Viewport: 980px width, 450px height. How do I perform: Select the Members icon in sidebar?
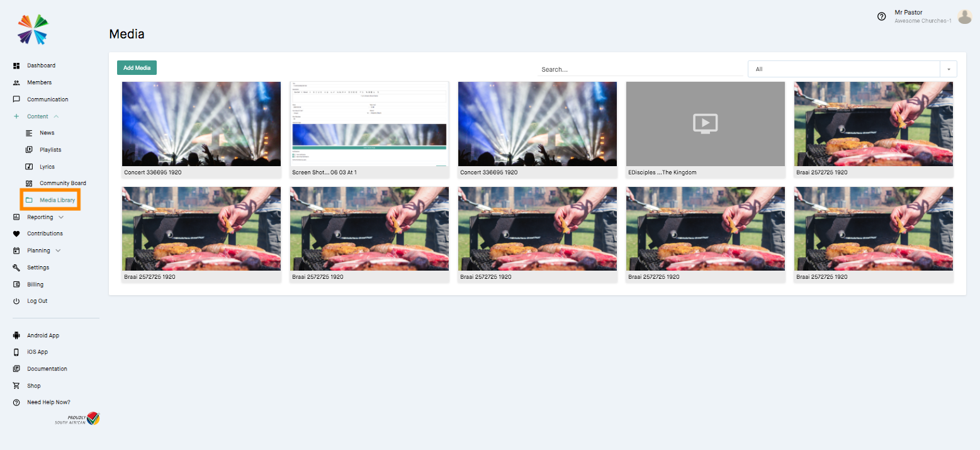click(16, 82)
